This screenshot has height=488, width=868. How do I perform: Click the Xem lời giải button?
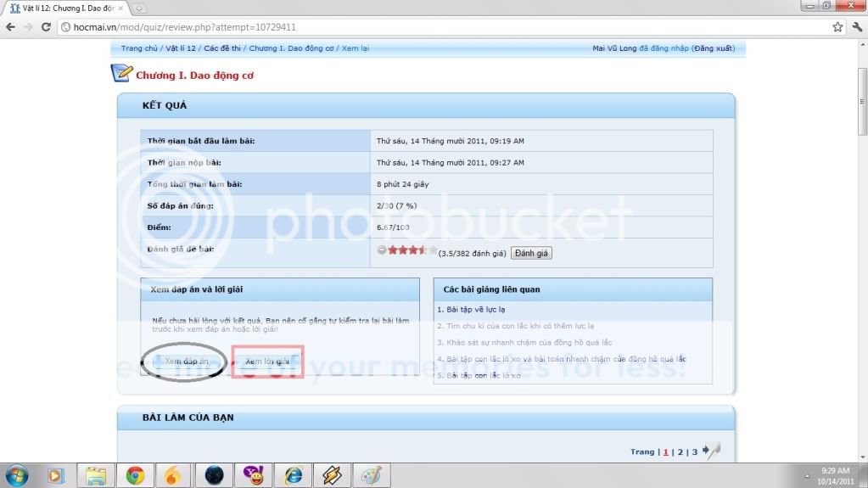point(267,362)
